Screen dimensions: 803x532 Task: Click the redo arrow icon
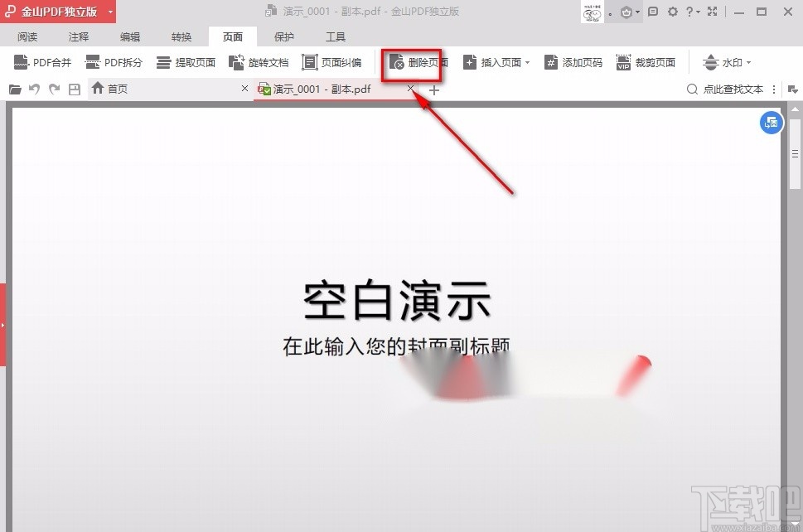(54, 89)
